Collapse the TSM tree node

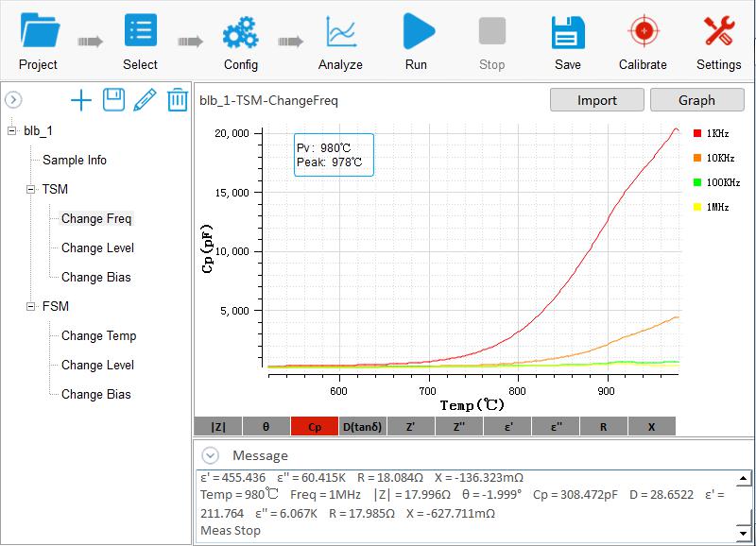coord(30,190)
